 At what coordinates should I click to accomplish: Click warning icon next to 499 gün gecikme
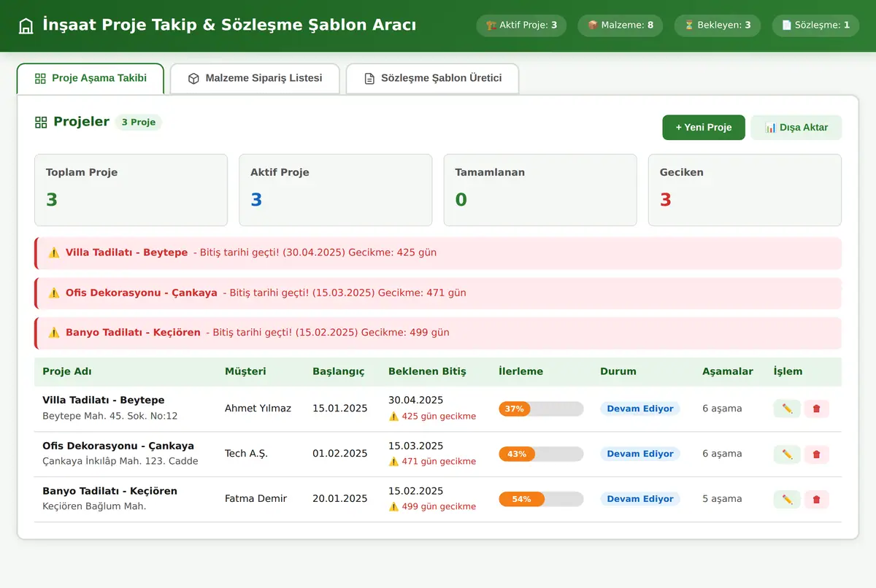(x=393, y=507)
